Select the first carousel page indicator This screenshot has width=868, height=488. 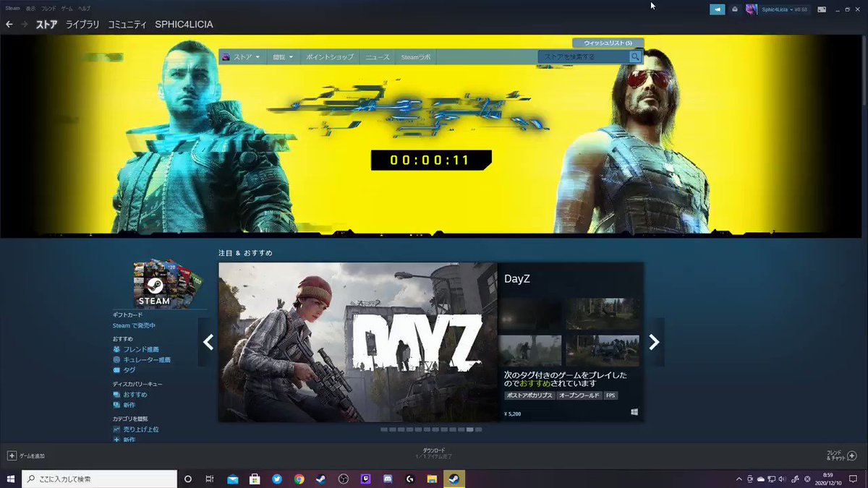coord(385,429)
